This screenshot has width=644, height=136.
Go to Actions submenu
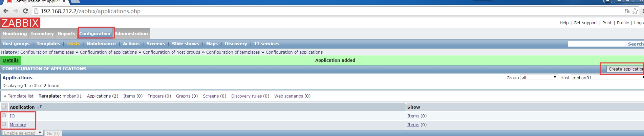[131, 44]
